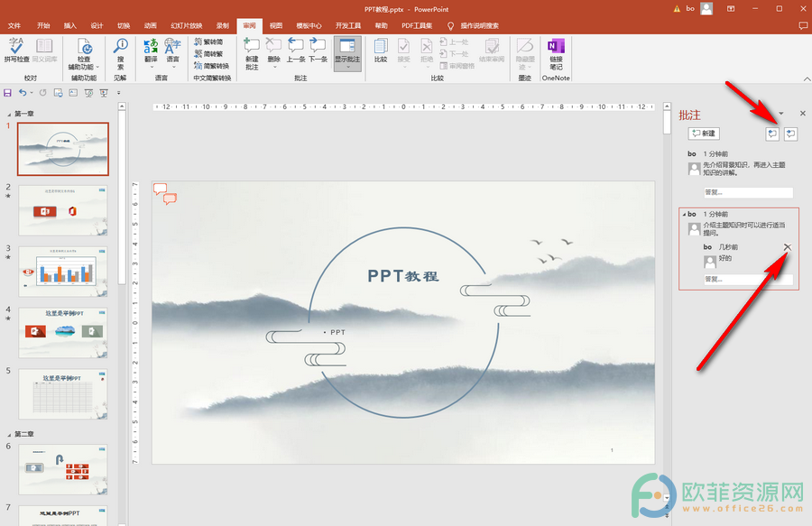The image size is (812, 526).
Task: Open customize quick access toolbar dropdown
Action: coord(118,93)
